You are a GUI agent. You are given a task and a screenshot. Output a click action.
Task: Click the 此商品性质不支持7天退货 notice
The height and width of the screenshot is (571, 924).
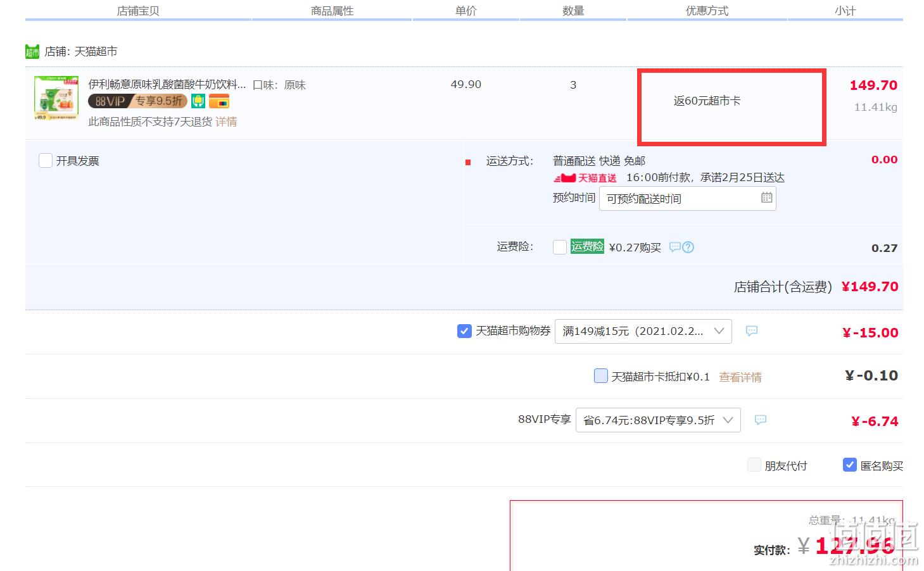[150, 122]
